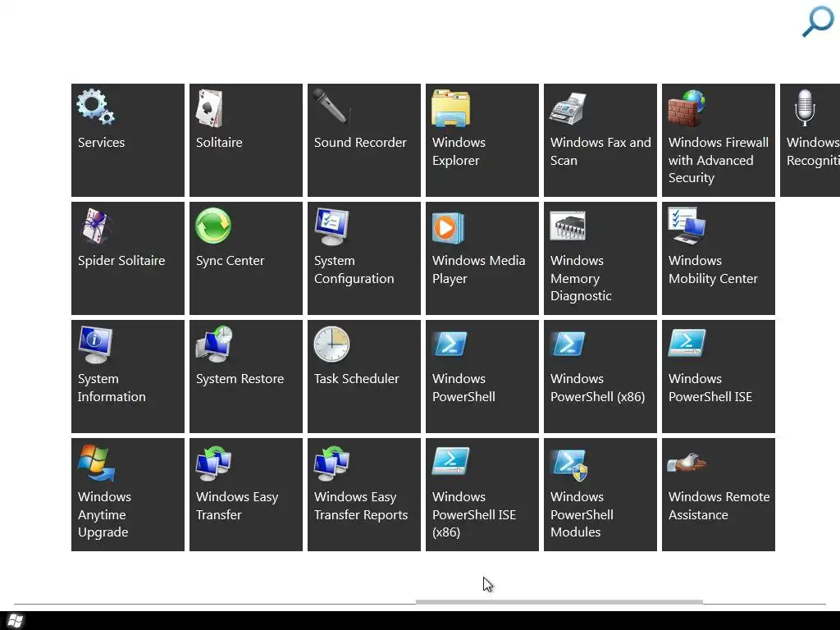Click the horizontal scrollbar thumb
This screenshot has height=630, width=840.
[x=559, y=602]
